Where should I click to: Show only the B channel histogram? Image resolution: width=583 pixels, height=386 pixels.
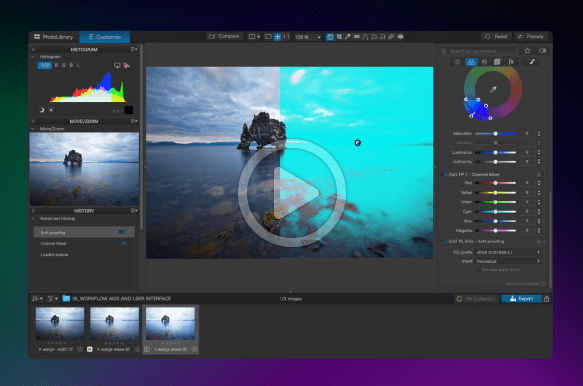pos(71,65)
